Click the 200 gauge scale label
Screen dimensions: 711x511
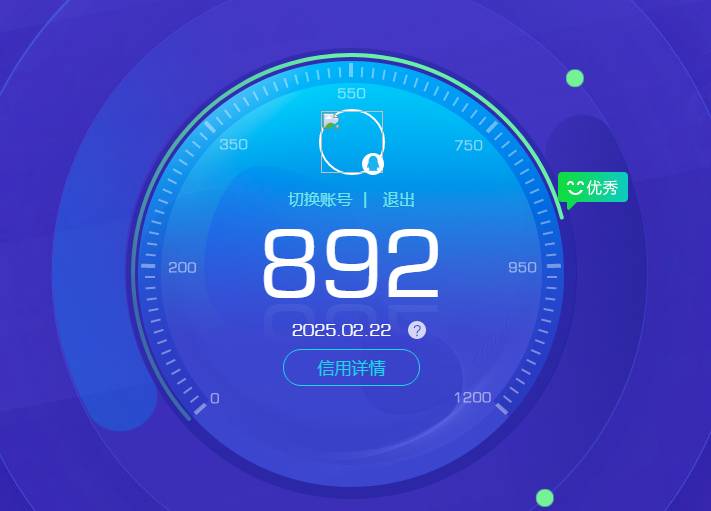click(182, 267)
